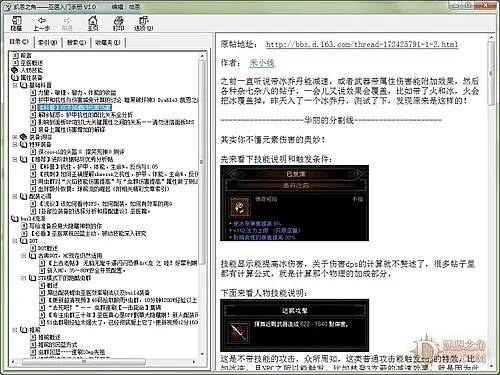Click the closed book icon beside 装备洞察
500x375 pixels.
[x=24, y=137]
